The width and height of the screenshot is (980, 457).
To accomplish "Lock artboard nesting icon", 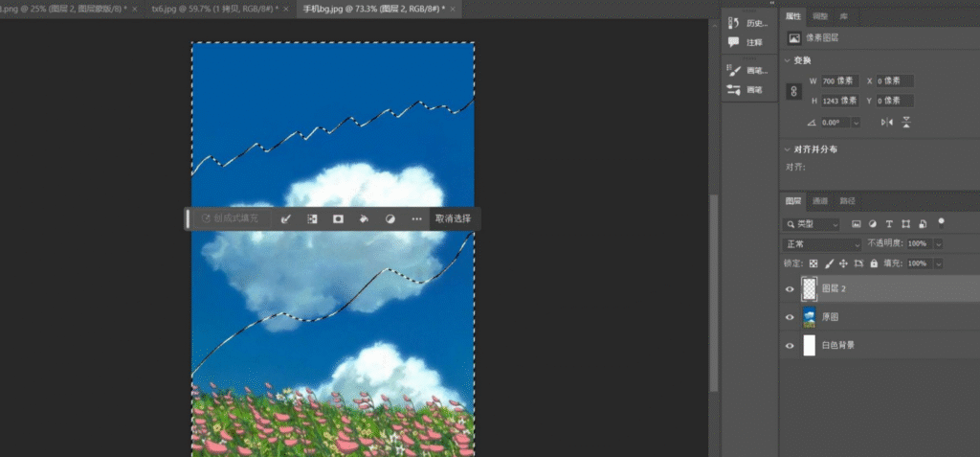I will (x=858, y=263).
